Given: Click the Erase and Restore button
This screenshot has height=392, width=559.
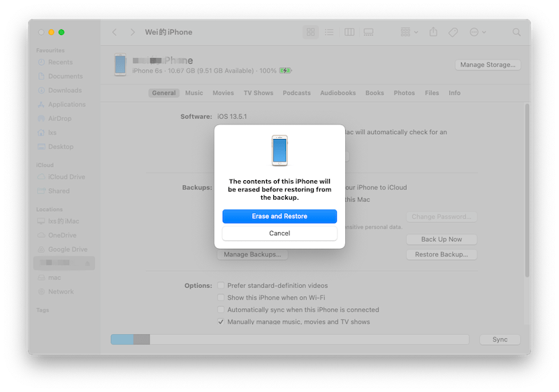Looking at the screenshot, I should click(x=279, y=217).
